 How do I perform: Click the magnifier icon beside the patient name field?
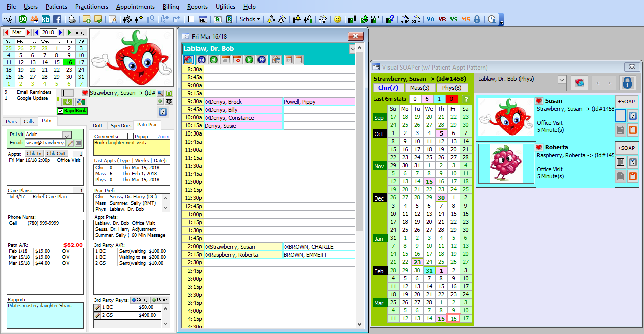[x=160, y=93]
